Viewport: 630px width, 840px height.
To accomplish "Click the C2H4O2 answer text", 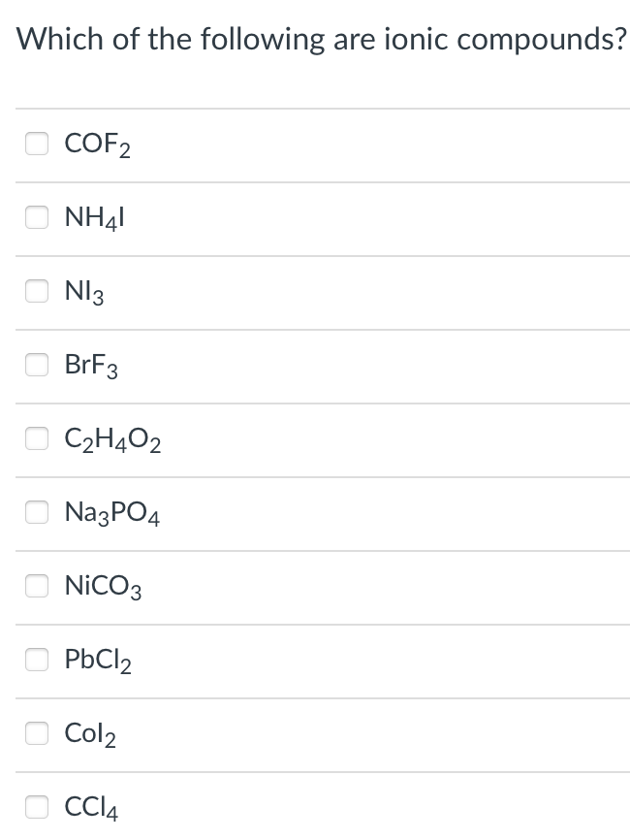I will coord(111,438).
